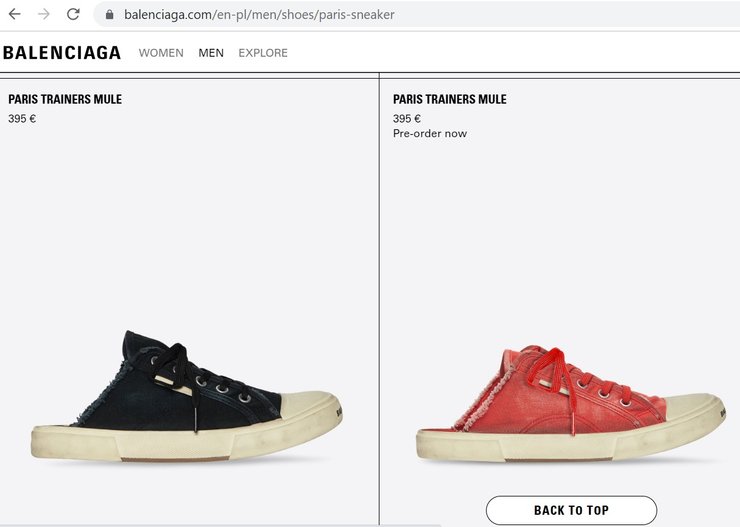Click the red mule shoe image
740x527 pixels.
coord(571,403)
